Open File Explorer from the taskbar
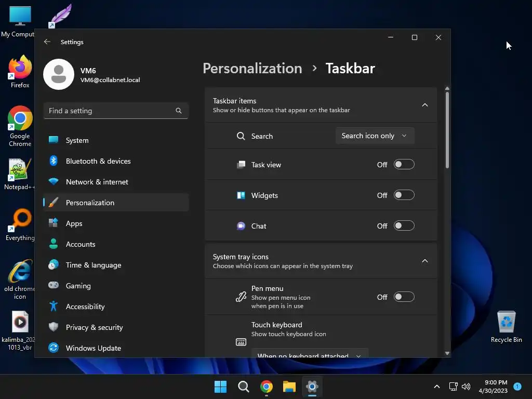Viewport: 532px width, 399px height. (289, 387)
